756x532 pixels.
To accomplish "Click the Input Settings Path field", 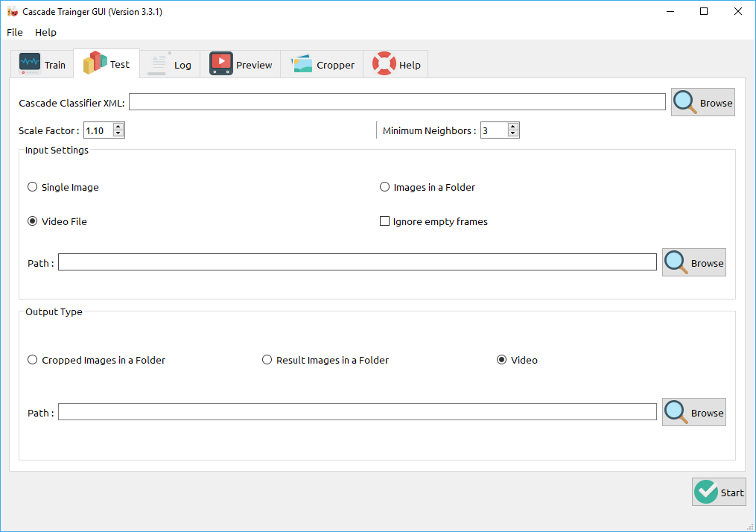I will click(x=358, y=262).
